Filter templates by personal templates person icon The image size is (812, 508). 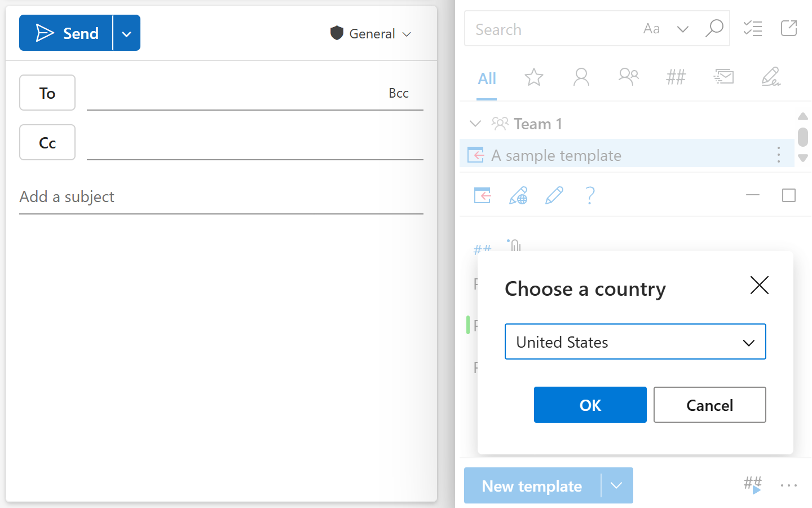(x=581, y=77)
